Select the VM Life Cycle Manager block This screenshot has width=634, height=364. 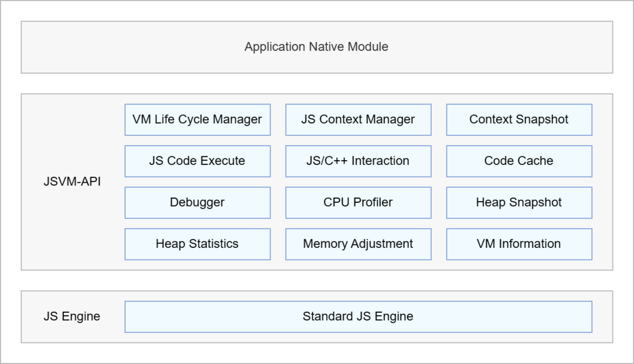click(197, 119)
